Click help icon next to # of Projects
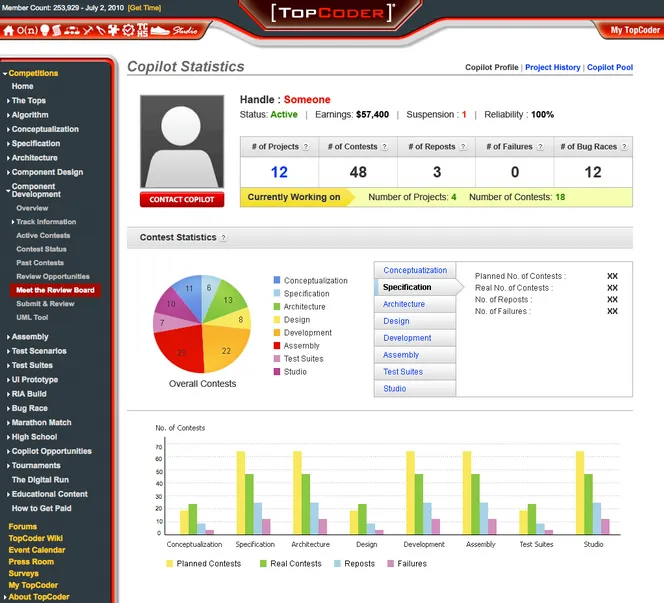The height and width of the screenshot is (603, 664). point(306,147)
